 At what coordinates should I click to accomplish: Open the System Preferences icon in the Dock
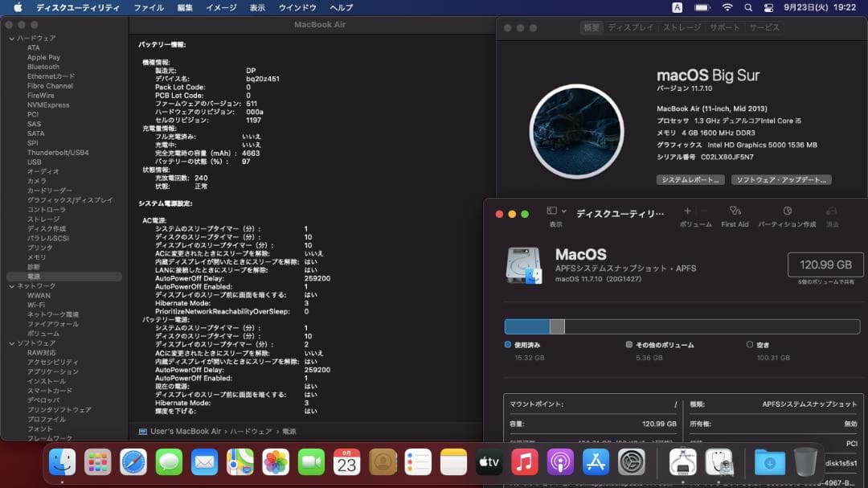coord(633,462)
